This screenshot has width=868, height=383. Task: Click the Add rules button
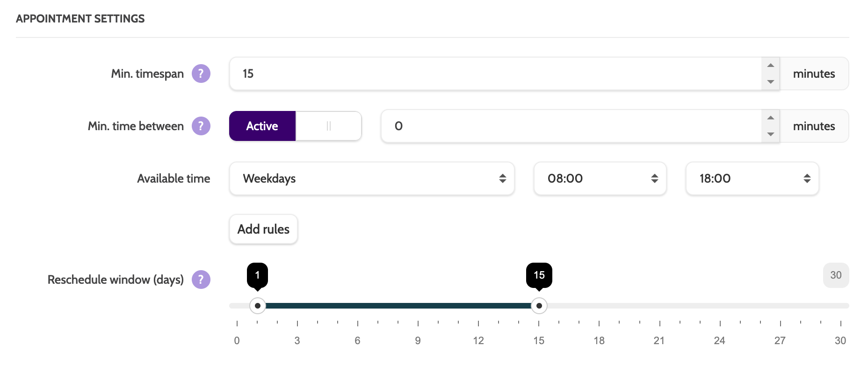(263, 229)
